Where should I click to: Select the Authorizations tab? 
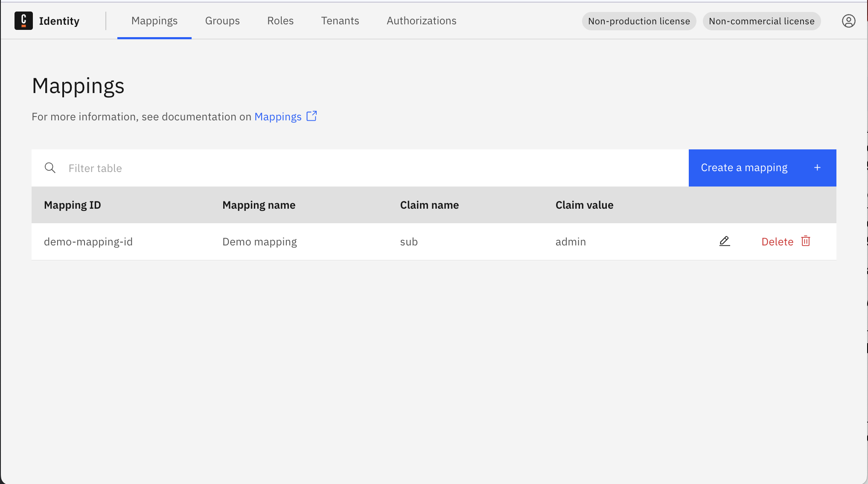(421, 21)
